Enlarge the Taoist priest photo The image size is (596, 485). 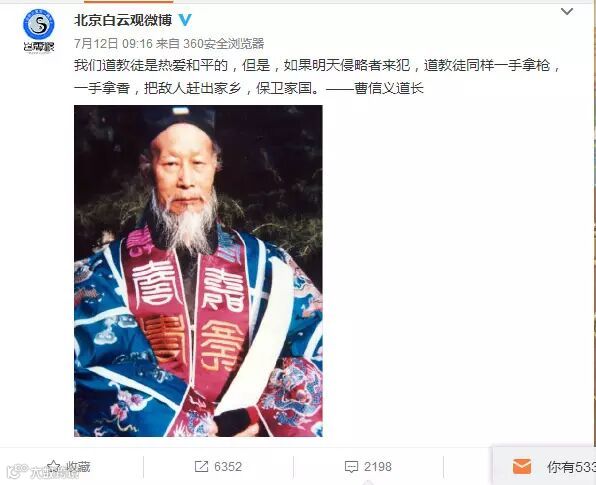pyautogui.click(x=198, y=271)
